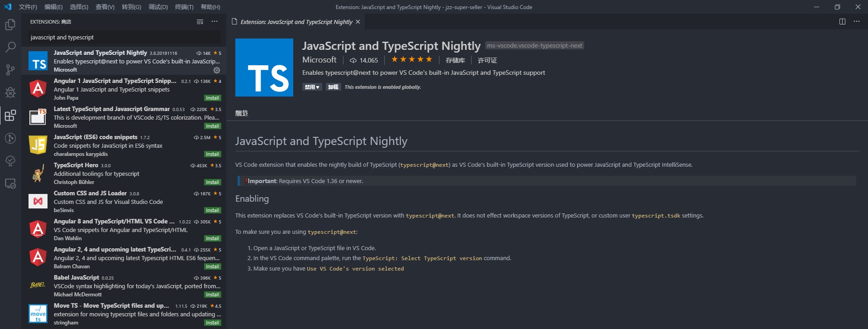This screenshot has width=868, height=329.
Task: Click the VS Code logo in title bar
Action: 8,7
